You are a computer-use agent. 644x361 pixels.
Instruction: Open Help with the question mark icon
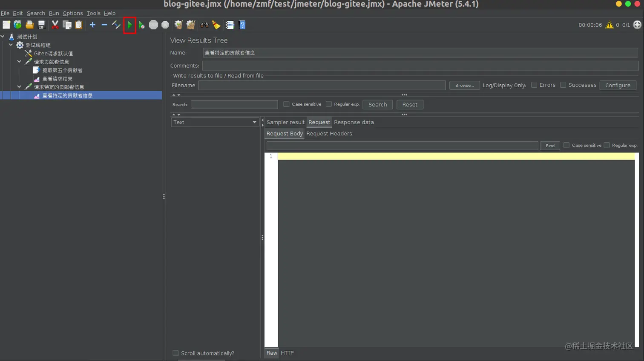tap(242, 25)
